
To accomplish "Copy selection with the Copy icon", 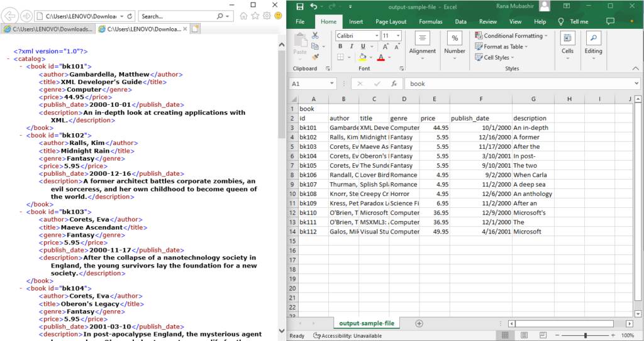I will pos(315,46).
